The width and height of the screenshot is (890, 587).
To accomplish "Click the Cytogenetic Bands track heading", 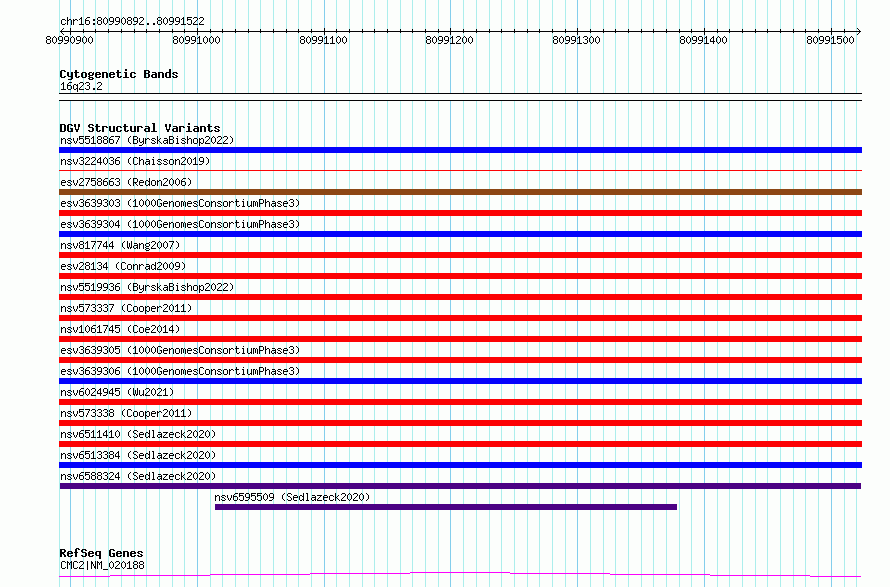I will click(119, 74).
